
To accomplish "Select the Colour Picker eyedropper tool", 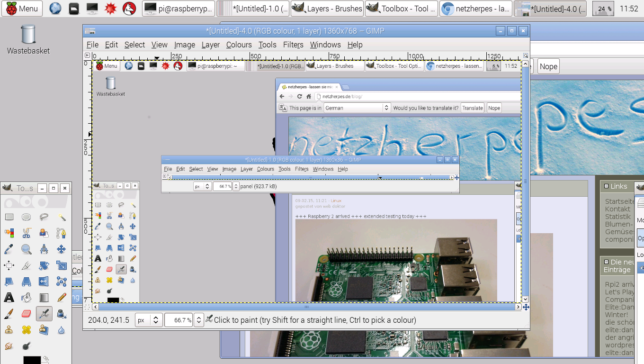I will pyautogui.click(x=9, y=249).
